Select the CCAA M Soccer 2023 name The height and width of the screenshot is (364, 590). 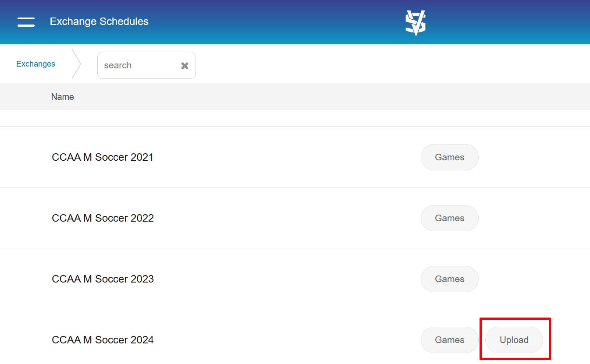coord(103,279)
